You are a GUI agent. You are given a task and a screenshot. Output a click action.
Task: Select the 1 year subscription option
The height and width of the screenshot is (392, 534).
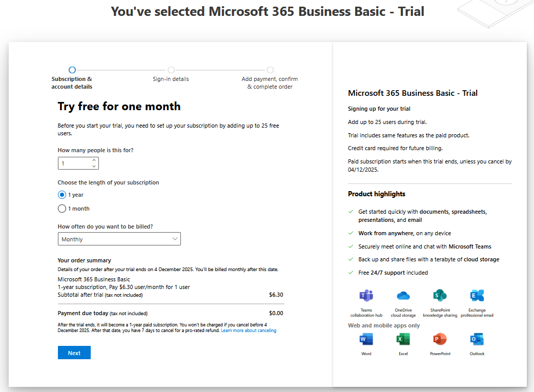(x=62, y=195)
